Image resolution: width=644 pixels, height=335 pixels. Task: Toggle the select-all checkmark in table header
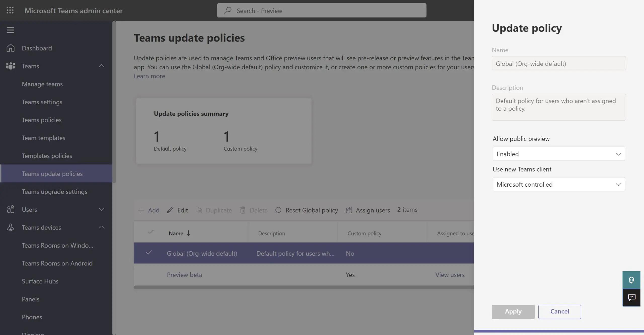coord(151,232)
